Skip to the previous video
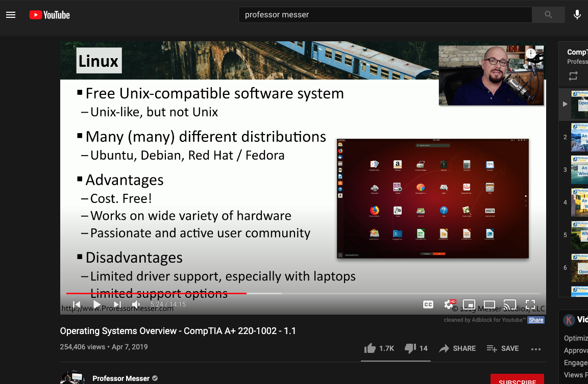This screenshot has width=588, height=384. (77, 304)
